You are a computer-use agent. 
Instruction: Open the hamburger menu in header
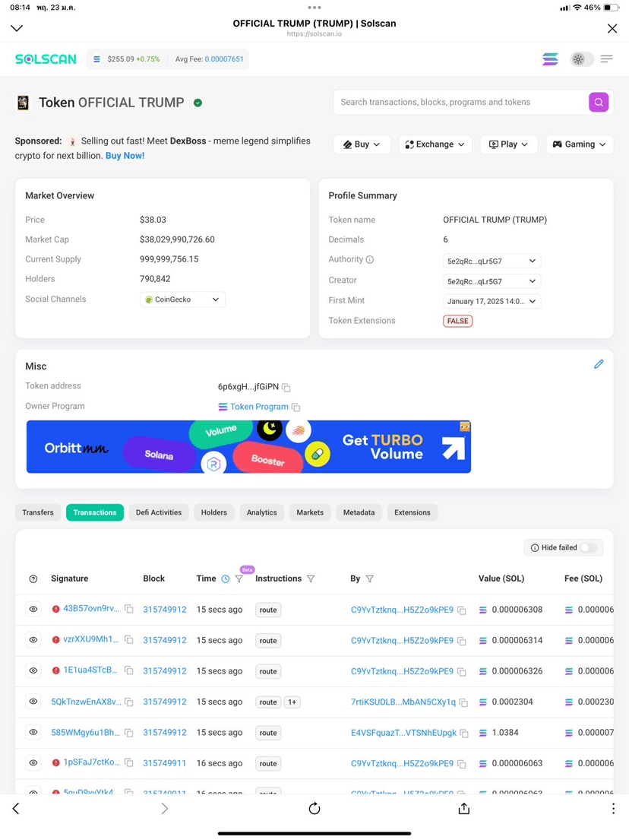click(606, 59)
